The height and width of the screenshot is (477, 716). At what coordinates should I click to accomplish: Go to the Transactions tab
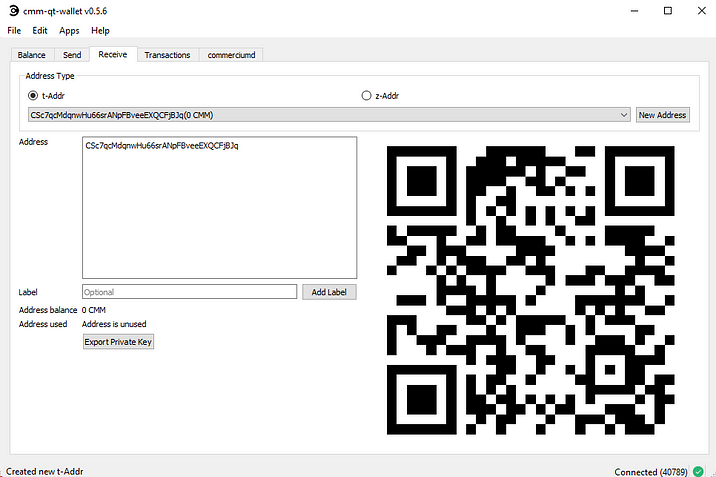(168, 55)
